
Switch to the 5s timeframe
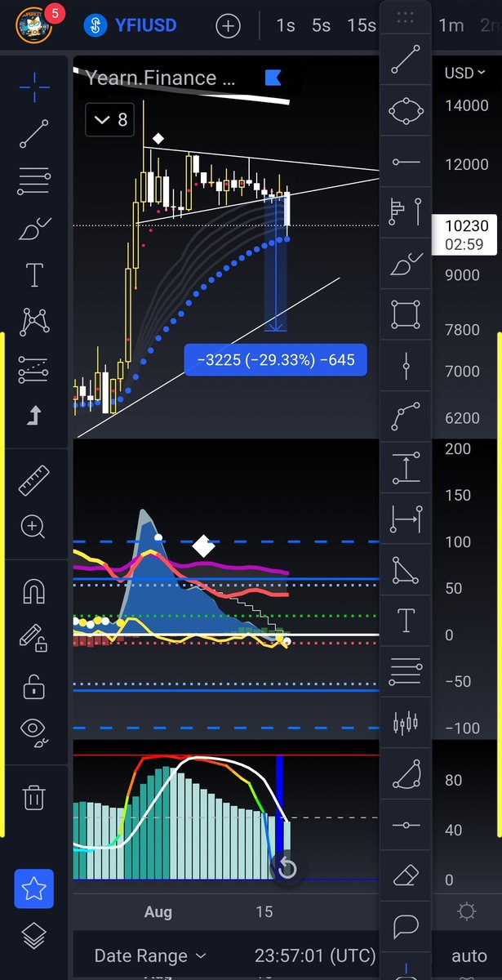click(321, 26)
